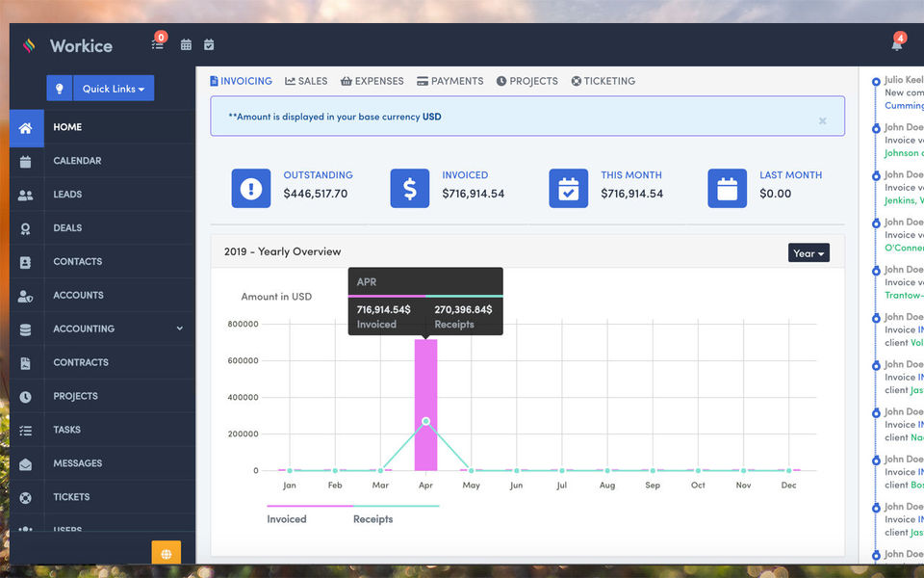924x578 pixels.
Task: Click the This Month calendar-check icon tile
Action: pyautogui.click(x=568, y=188)
